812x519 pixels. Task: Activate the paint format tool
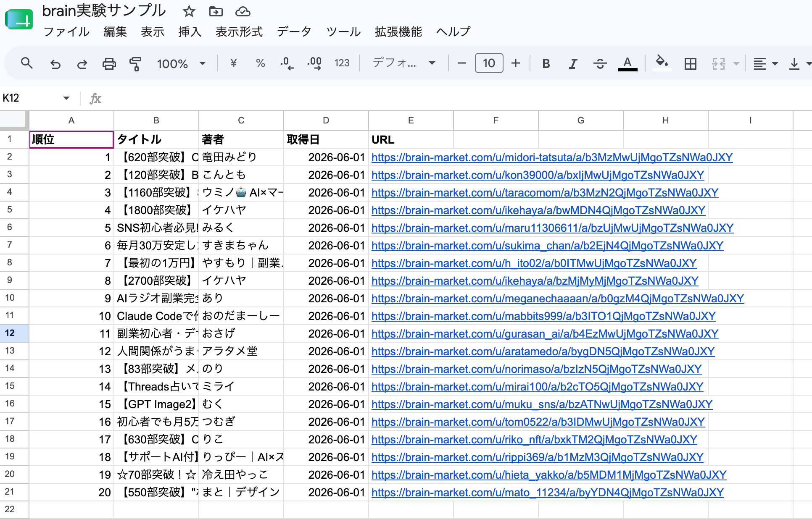coord(135,63)
